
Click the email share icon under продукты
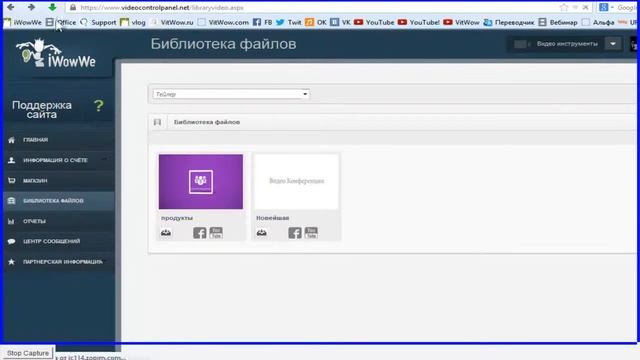[x=166, y=233]
